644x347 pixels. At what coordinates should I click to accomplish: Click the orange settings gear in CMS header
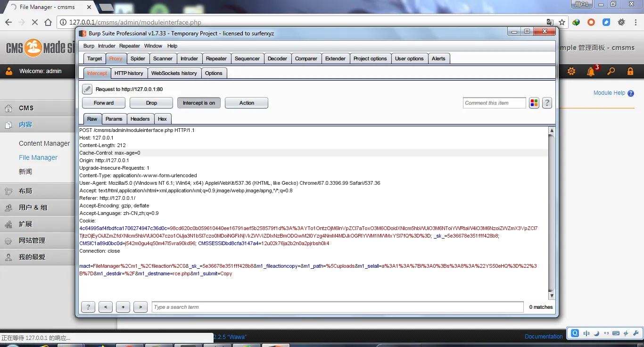[x=571, y=72]
